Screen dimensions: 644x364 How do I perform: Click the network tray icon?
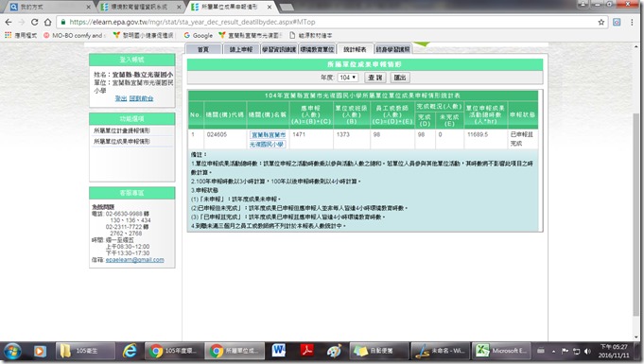[x=577, y=352]
